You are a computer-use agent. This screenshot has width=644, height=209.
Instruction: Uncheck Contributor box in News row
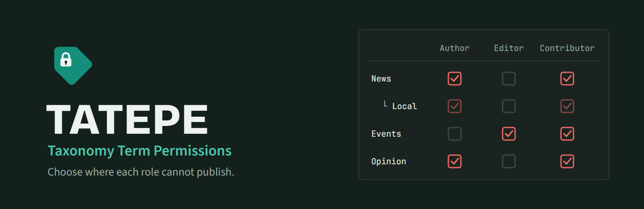pyautogui.click(x=567, y=79)
